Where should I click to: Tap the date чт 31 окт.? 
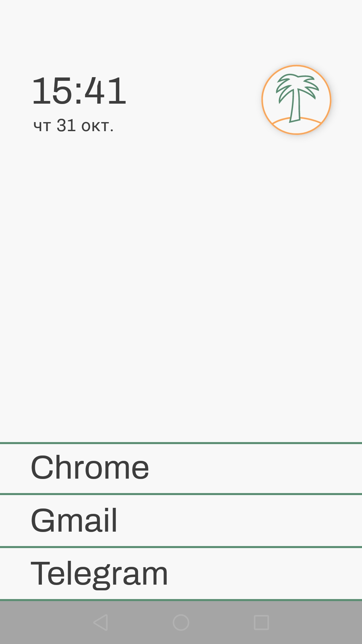[x=74, y=126]
